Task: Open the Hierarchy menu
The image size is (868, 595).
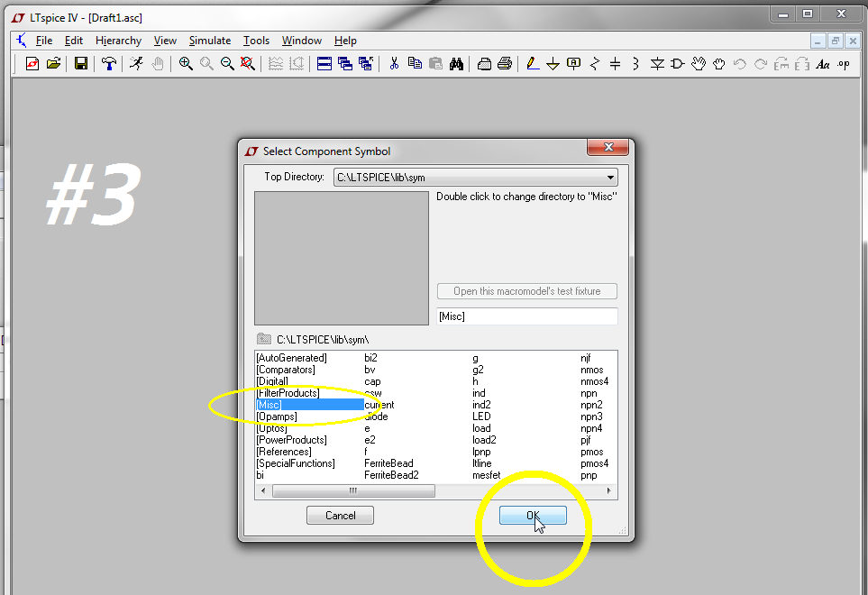Action: pyautogui.click(x=118, y=41)
